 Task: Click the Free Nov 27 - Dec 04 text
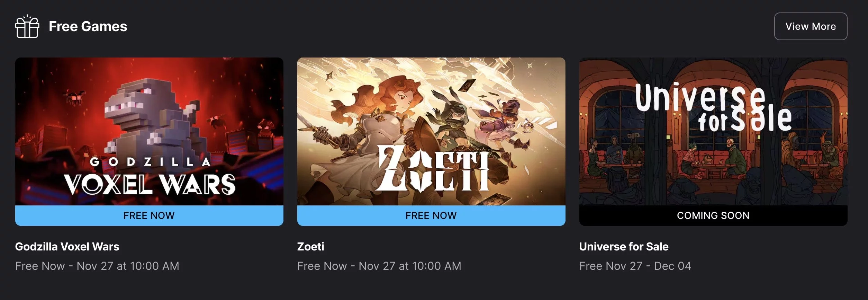click(635, 266)
